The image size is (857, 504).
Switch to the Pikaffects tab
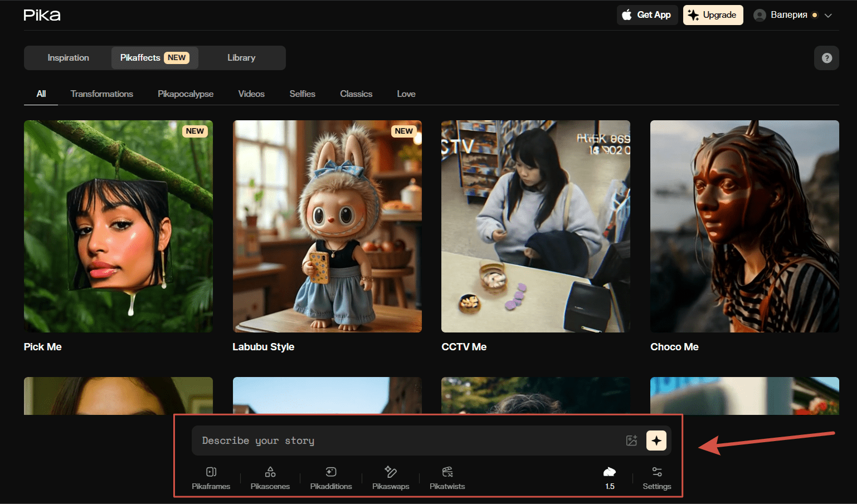[154, 58]
